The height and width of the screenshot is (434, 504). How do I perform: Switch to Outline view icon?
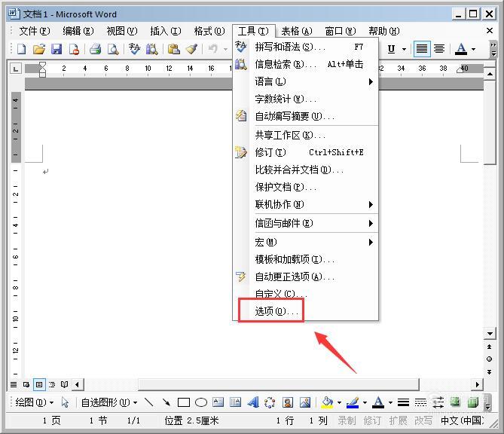coord(52,384)
